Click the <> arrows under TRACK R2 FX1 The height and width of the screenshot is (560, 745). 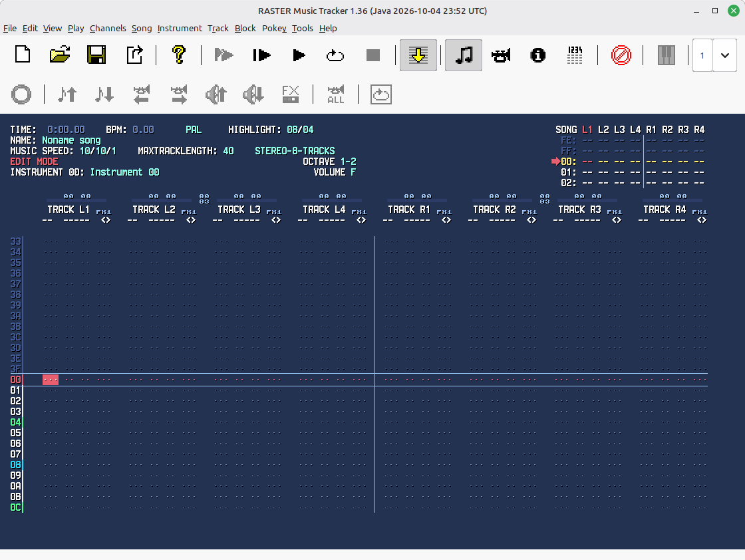pyautogui.click(x=531, y=220)
